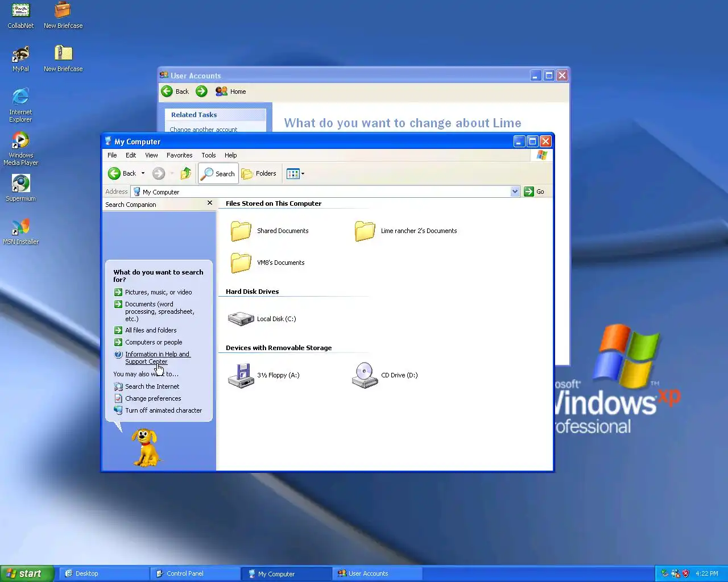Switch to Desktop taskbar button
This screenshot has height=582, width=728.
[x=105, y=573]
